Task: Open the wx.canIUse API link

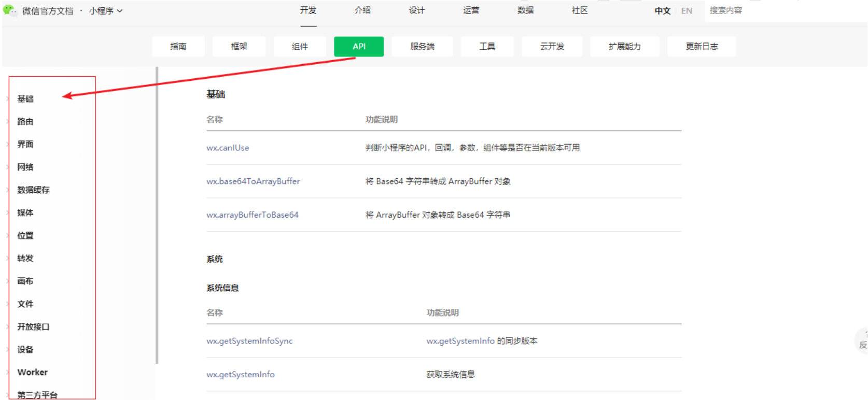Action: pyautogui.click(x=228, y=148)
